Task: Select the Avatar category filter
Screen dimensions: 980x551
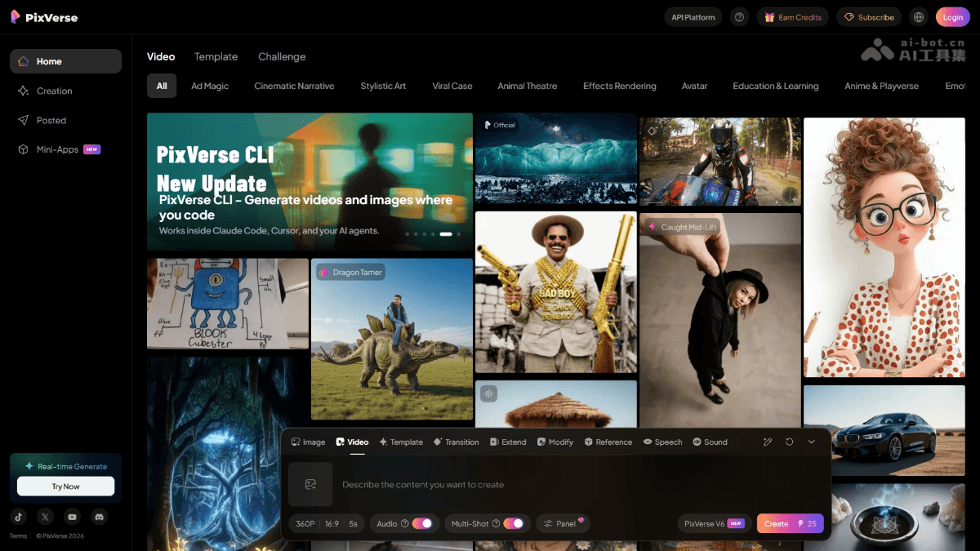Action: (695, 86)
